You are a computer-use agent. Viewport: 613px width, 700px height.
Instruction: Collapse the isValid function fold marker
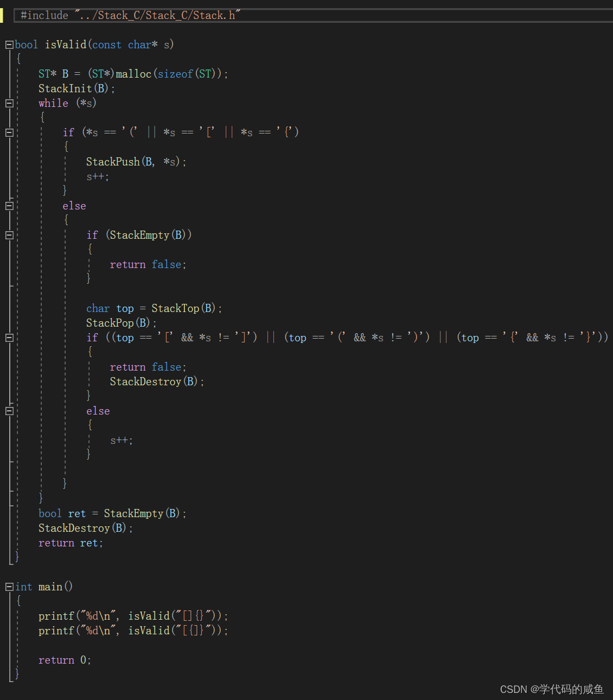click(x=9, y=44)
